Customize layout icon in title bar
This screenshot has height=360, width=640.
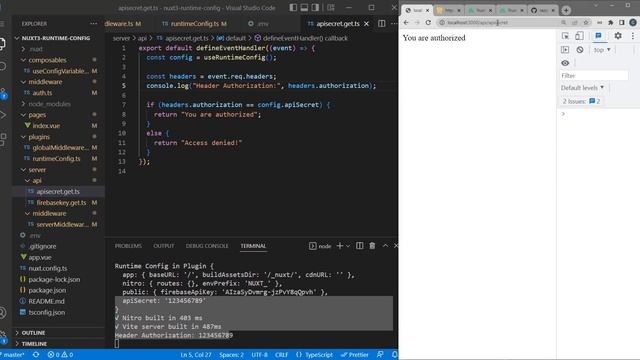pos(331,7)
